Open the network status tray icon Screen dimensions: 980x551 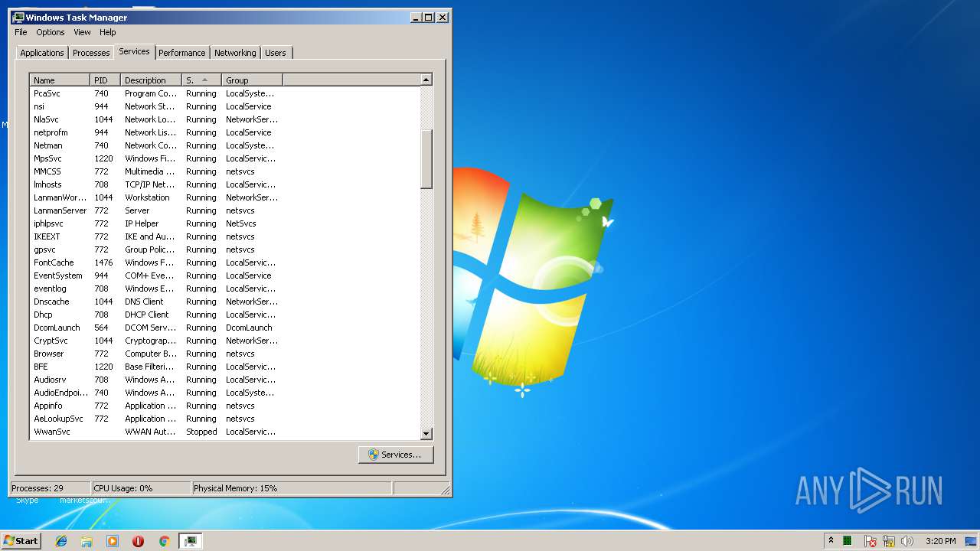(889, 541)
